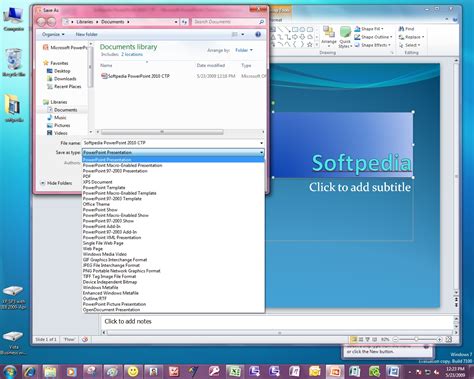474x379 pixels.
Task: Click the File name input field
Action: 170,143
